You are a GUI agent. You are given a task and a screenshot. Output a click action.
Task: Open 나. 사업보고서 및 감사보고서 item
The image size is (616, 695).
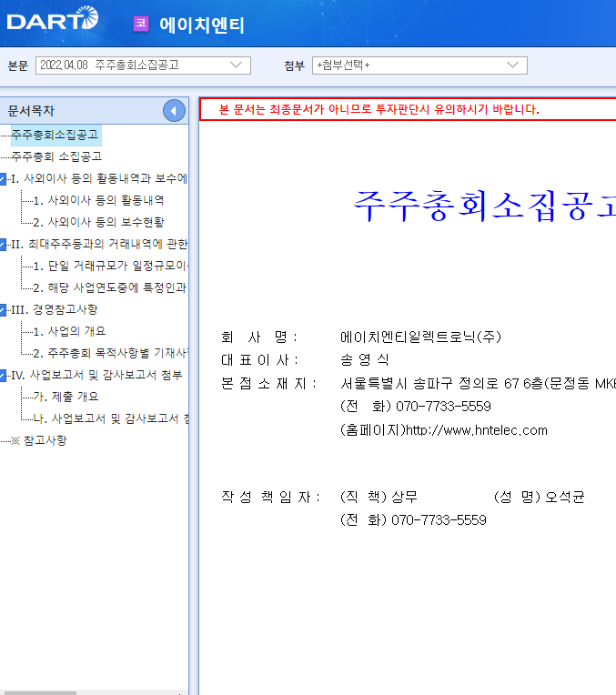(111, 418)
